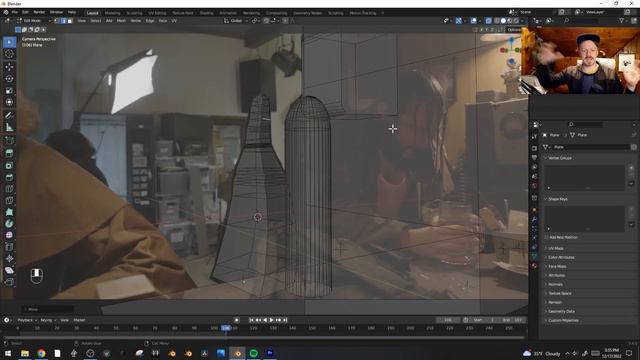Select the Poly Build tool
The width and height of the screenshot is (640, 360).
click(x=9, y=212)
